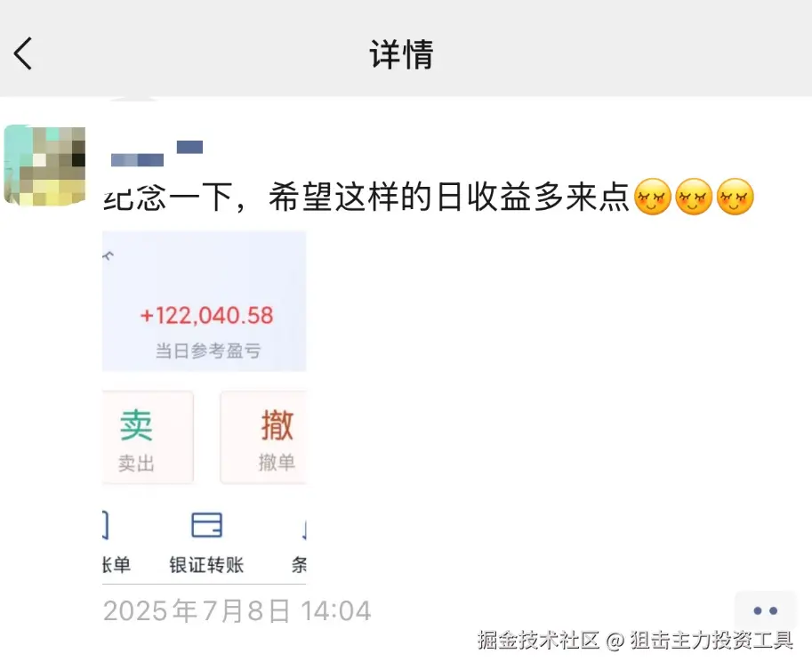The width and height of the screenshot is (812, 670).
Task: Open the attached trading screenshot image
Action: [x=204, y=408]
